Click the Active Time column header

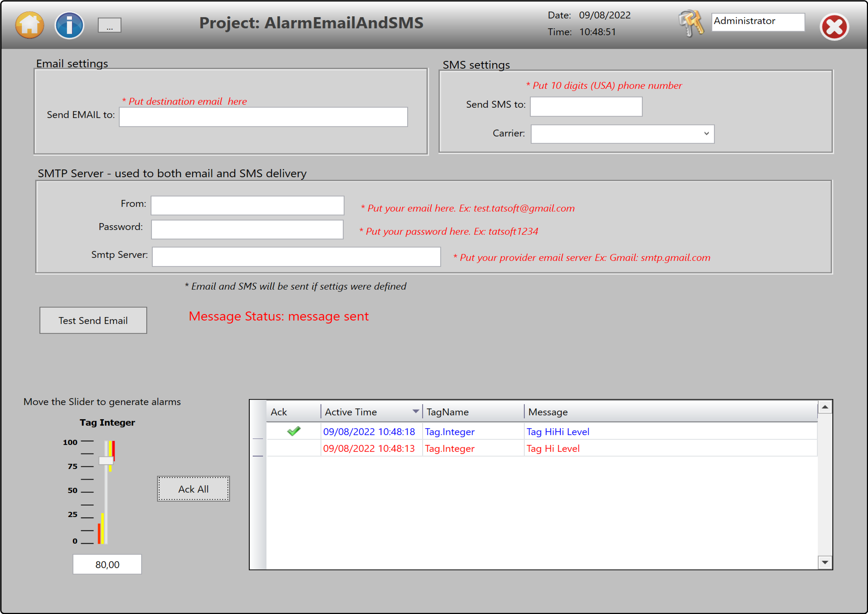point(372,412)
